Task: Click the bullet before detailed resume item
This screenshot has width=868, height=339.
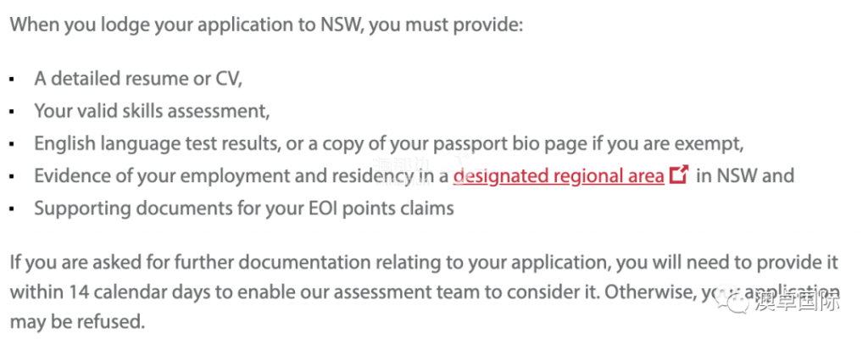Action: (12, 79)
